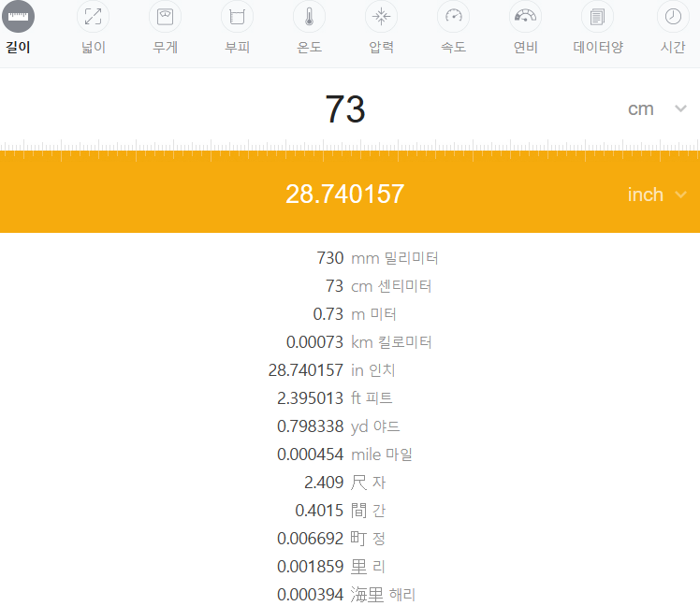Click the chevron beside the inch unit
The height and width of the screenshot is (606, 700).
pyautogui.click(x=680, y=195)
